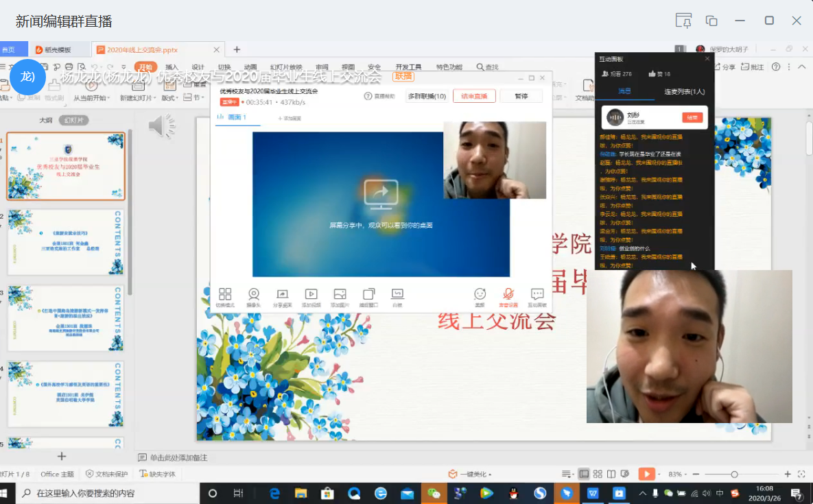Open the 摄像头 camera icon
813x504 pixels.
click(x=254, y=294)
